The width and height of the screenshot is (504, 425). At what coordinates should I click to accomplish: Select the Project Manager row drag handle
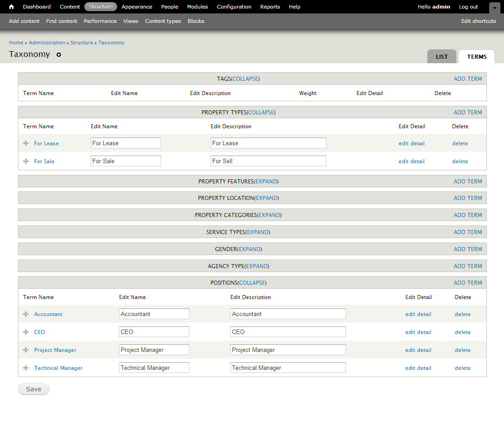[x=26, y=350]
